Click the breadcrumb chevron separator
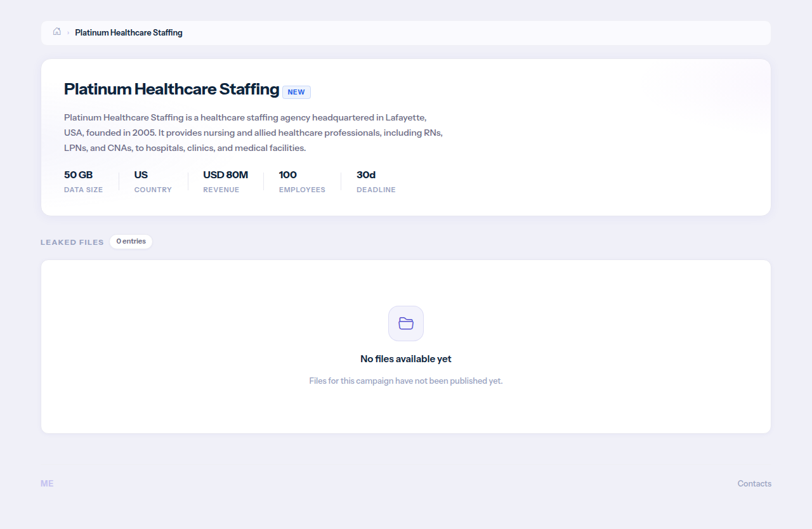The width and height of the screenshot is (812, 529). coord(69,33)
